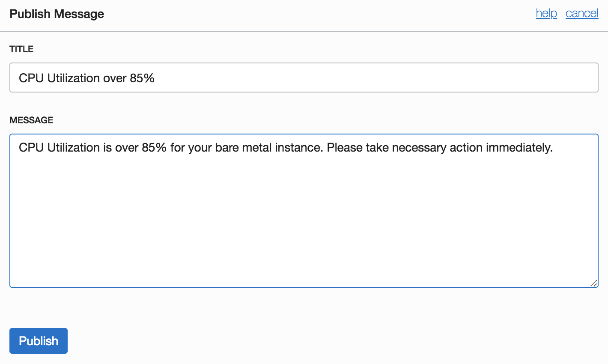This screenshot has height=364, width=608.
Task: Click the TITLE field label
Action: click(x=21, y=49)
